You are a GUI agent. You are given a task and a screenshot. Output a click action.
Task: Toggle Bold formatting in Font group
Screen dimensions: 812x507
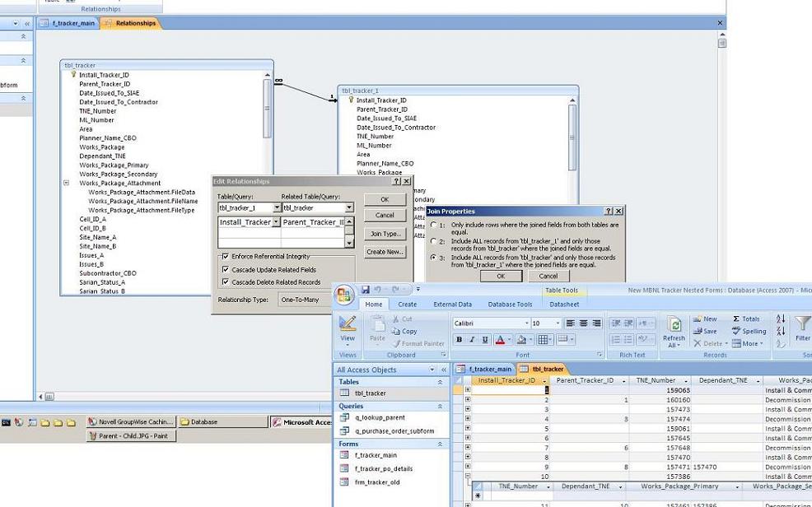point(459,339)
